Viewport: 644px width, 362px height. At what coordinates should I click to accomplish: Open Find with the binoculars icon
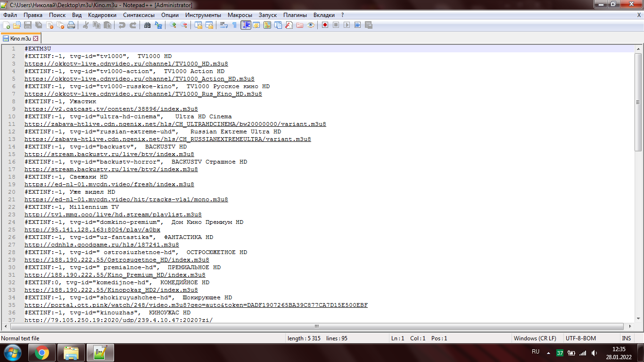point(148,25)
